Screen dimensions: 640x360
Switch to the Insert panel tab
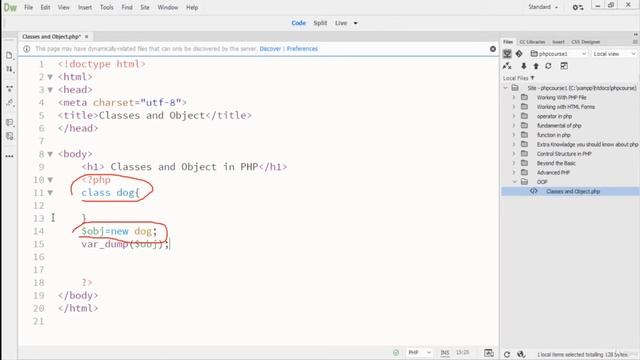558,42
